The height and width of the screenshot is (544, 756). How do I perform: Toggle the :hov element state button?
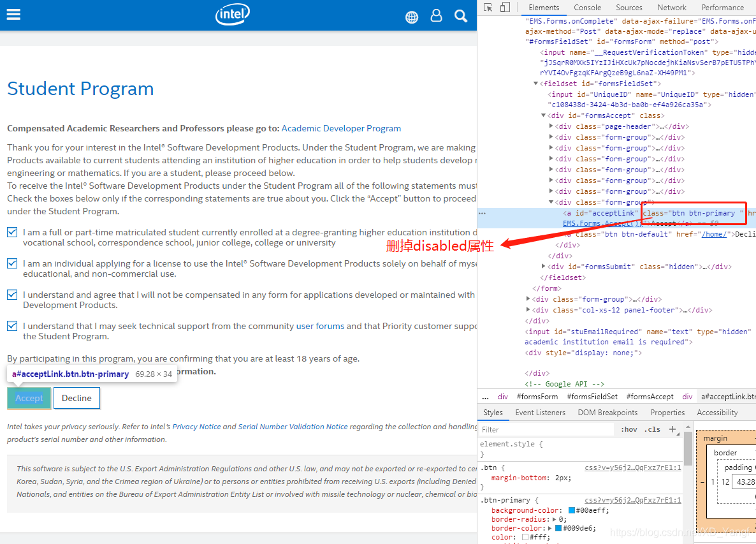(629, 429)
